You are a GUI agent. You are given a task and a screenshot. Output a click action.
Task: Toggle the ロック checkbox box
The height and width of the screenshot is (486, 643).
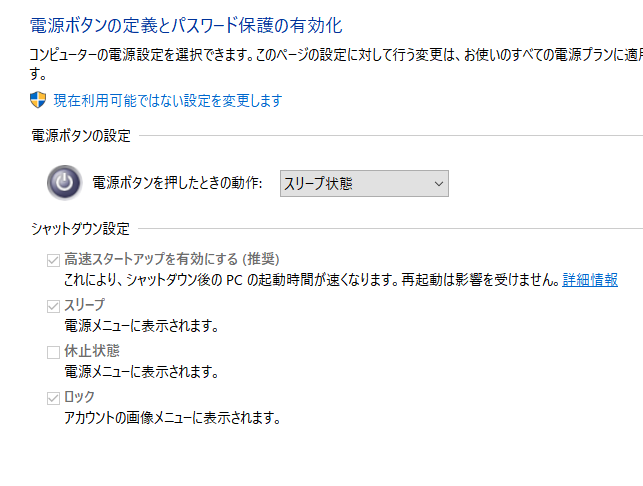pyautogui.click(x=53, y=398)
